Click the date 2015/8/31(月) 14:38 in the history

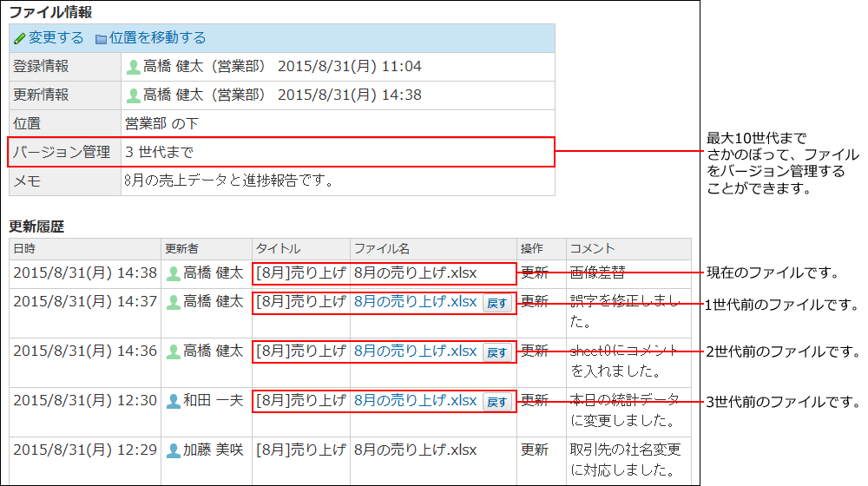(x=85, y=273)
